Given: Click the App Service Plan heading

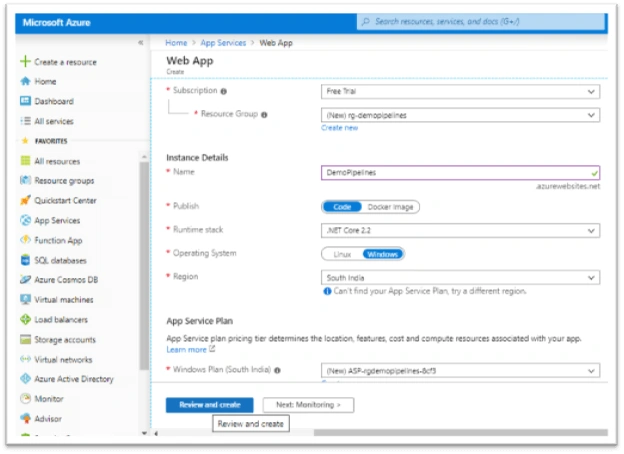Looking at the screenshot, I should (199, 321).
